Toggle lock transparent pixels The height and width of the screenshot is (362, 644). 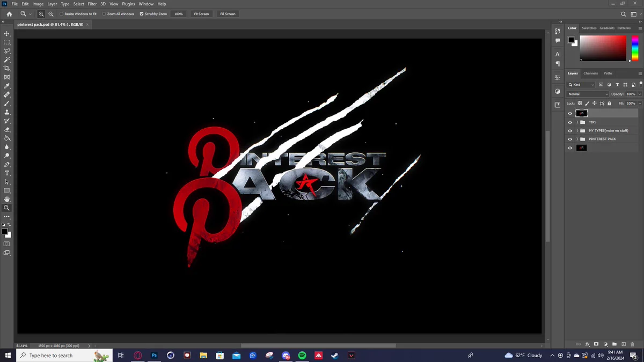pos(580,104)
